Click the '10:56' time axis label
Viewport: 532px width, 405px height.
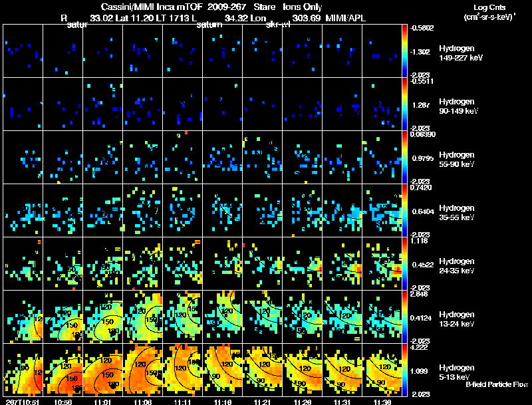click(63, 402)
